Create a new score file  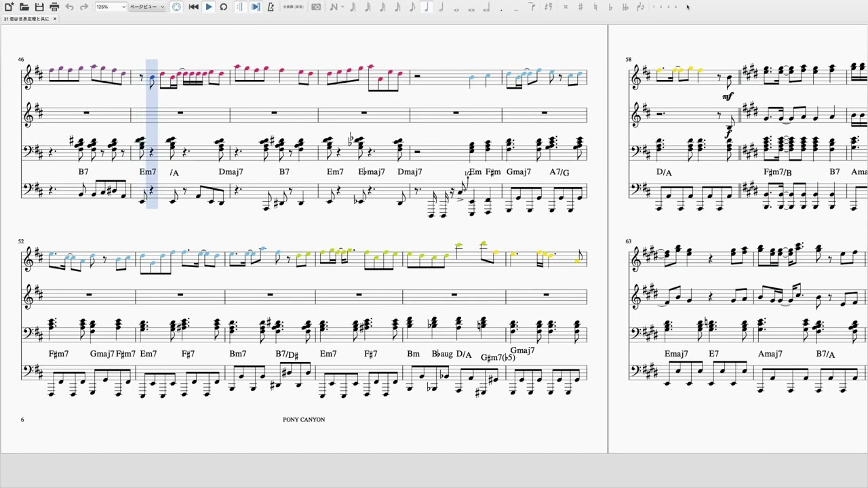(x=9, y=7)
